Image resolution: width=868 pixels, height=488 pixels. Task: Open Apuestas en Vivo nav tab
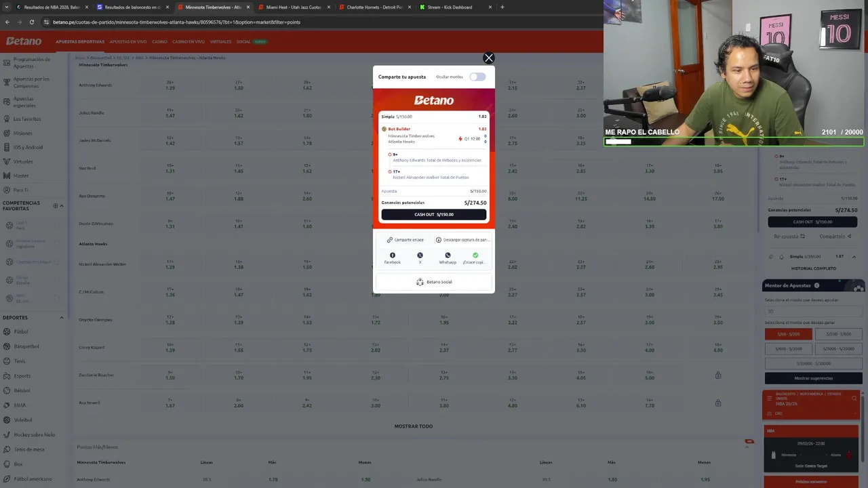pos(128,41)
